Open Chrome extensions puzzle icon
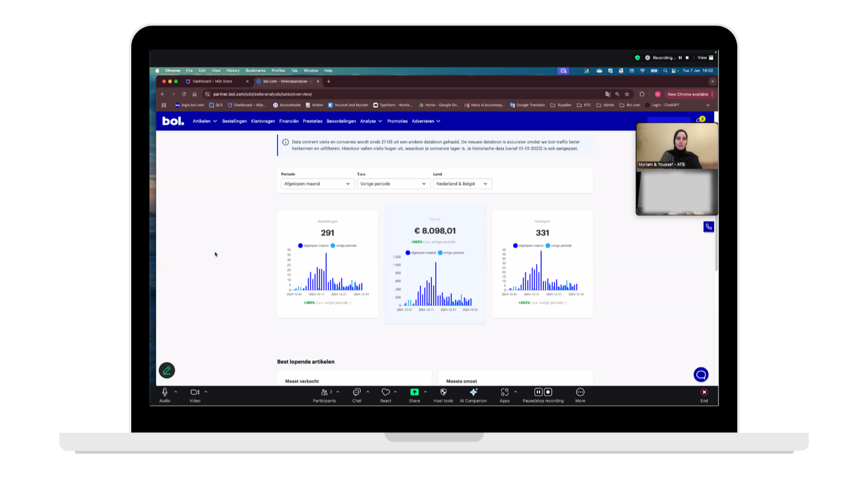This screenshot has width=868, height=482. (x=642, y=94)
